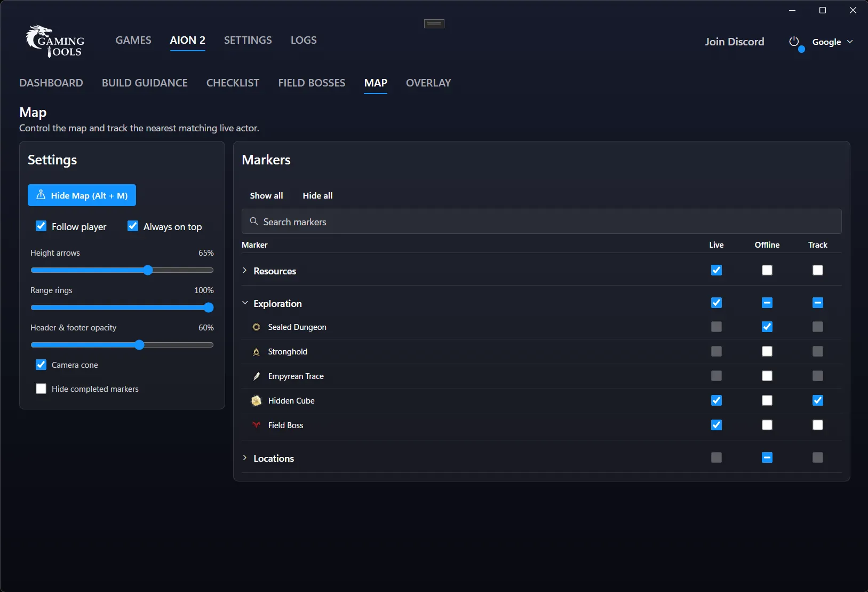This screenshot has height=592, width=868.
Task: Switch to the BUILD GUIDANCE tab
Action: 145,83
